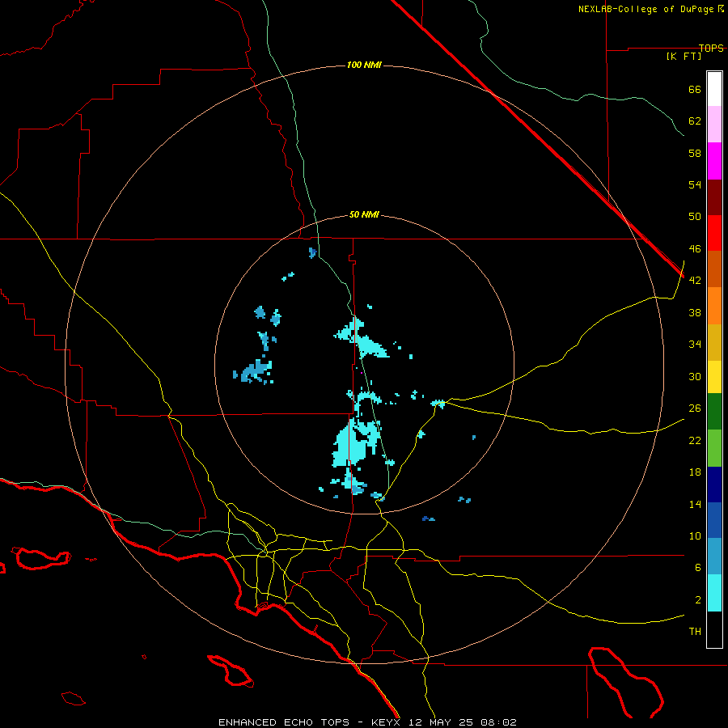Click the legend value 50

coord(695,217)
